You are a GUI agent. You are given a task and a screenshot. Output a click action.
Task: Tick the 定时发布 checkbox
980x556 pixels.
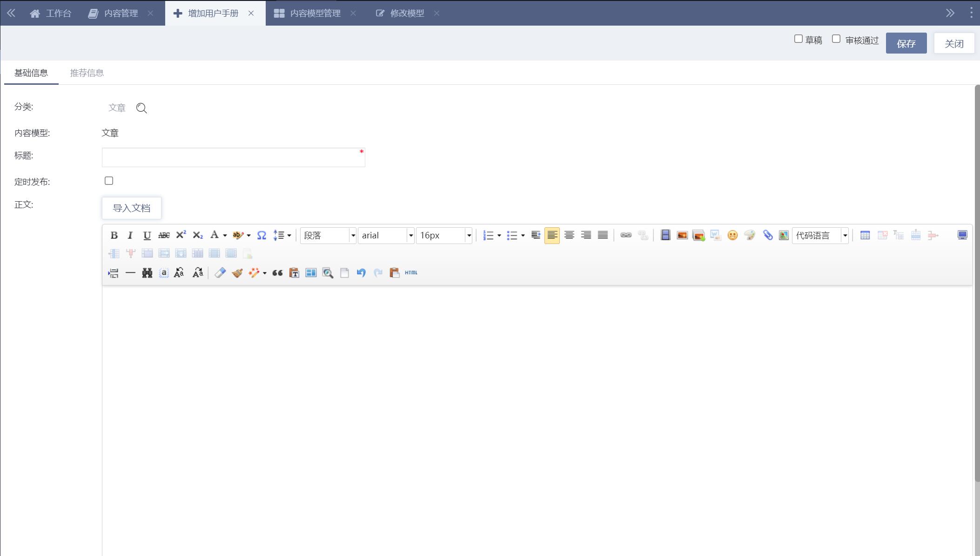(109, 181)
